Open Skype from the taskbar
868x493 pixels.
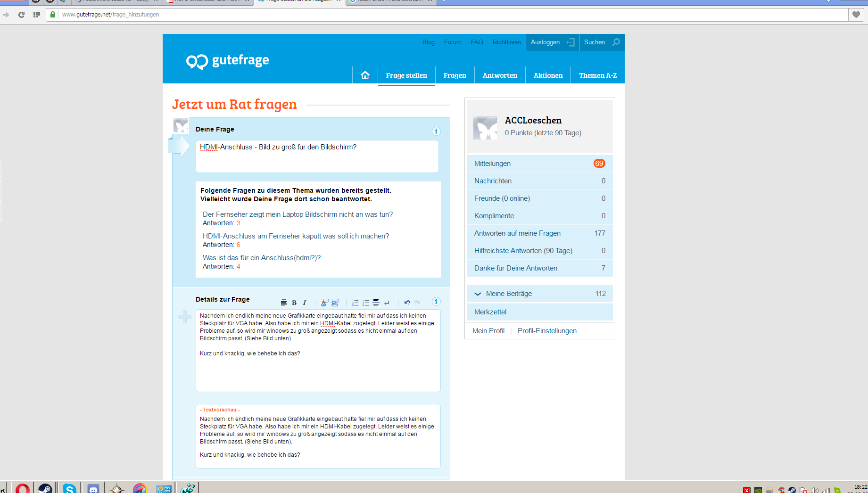pos(69,488)
